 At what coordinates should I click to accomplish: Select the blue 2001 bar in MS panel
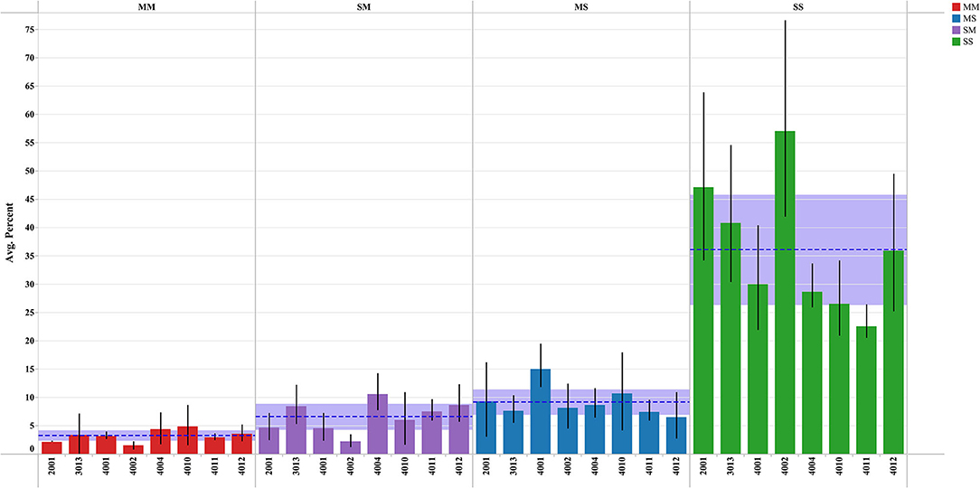point(485,427)
